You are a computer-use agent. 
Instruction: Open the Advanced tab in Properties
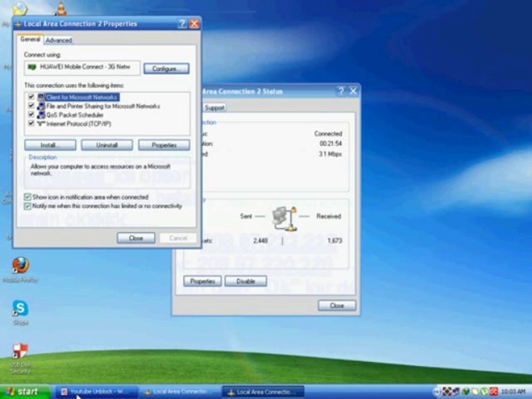(x=59, y=40)
